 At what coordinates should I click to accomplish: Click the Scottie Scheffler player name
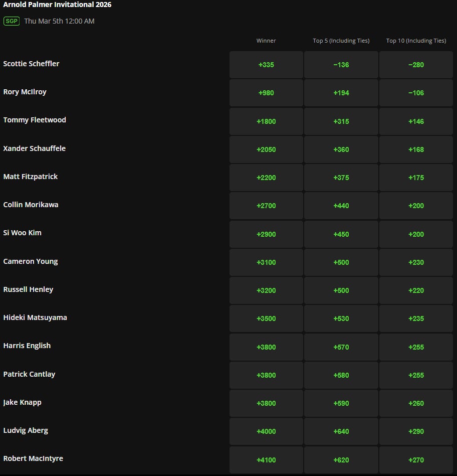31,64
